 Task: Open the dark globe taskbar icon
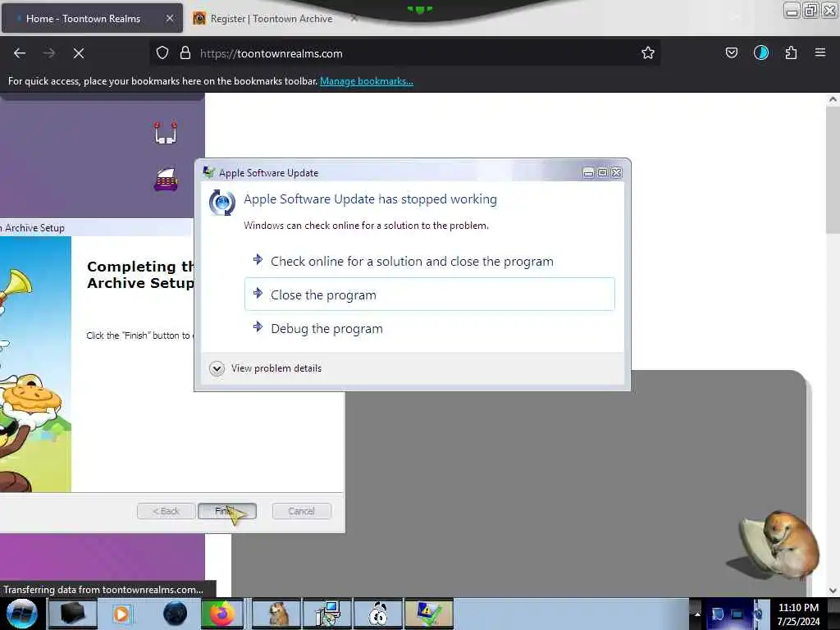[175, 614]
